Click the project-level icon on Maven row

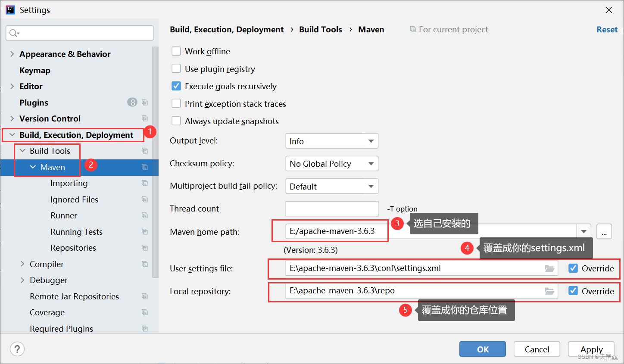coord(145,167)
